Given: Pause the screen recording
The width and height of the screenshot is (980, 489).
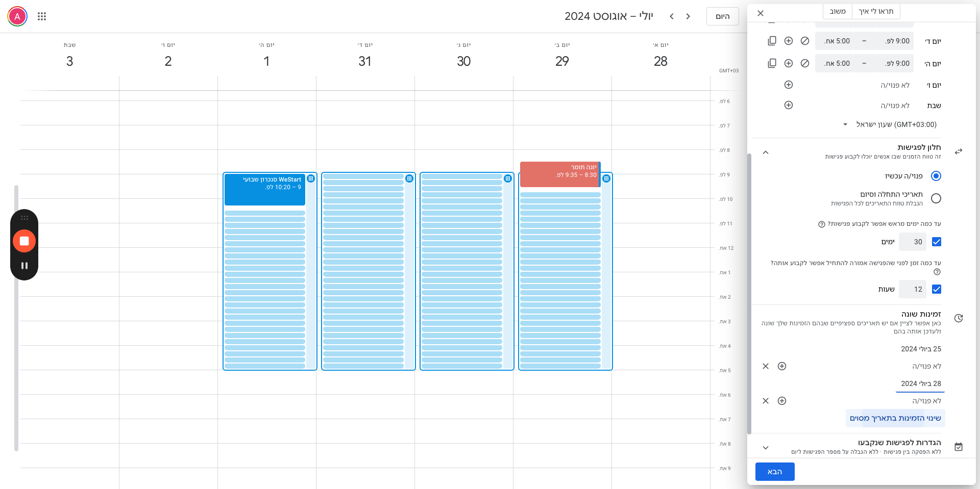Looking at the screenshot, I should pyautogui.click(x=24, y=266).
